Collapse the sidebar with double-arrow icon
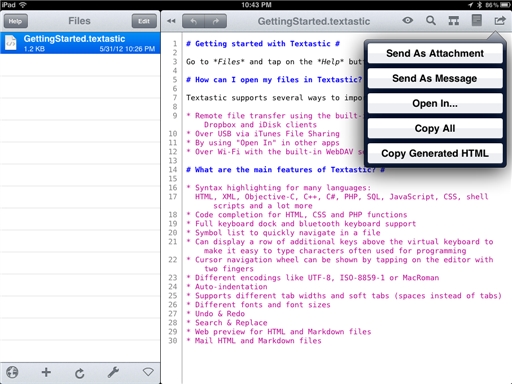The width and height of the screenshot is (512, 384). click(171, 21)
